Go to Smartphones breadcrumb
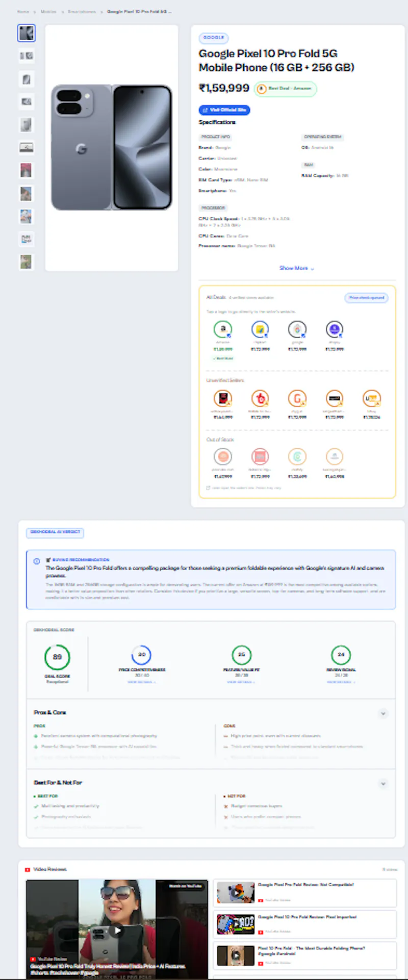Viewport: 408px width, 980px height. click(x=82, y=11)
